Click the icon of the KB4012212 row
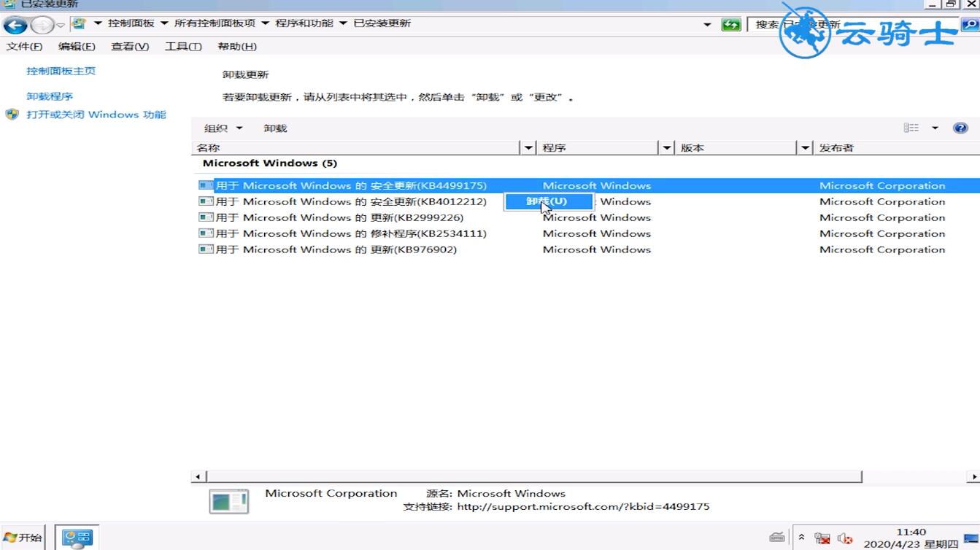This screenshot has height=550, width=980. [x=206, y=201]
